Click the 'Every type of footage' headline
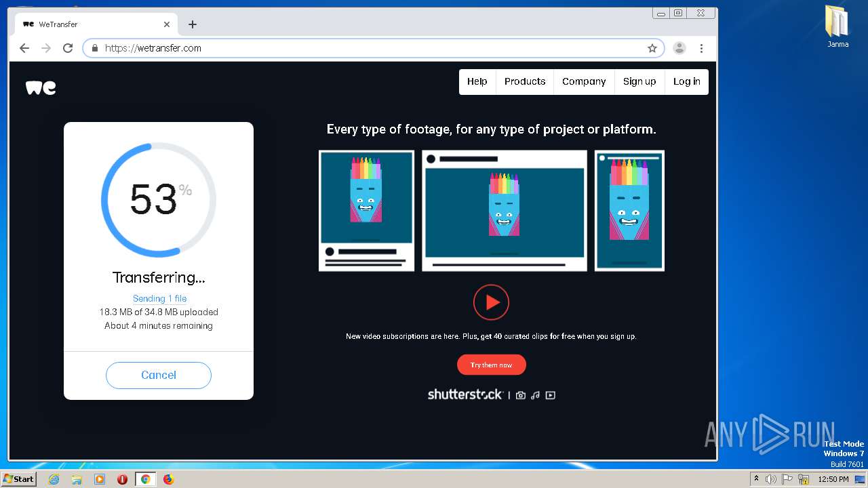868x488 pixels. point(492,129)
